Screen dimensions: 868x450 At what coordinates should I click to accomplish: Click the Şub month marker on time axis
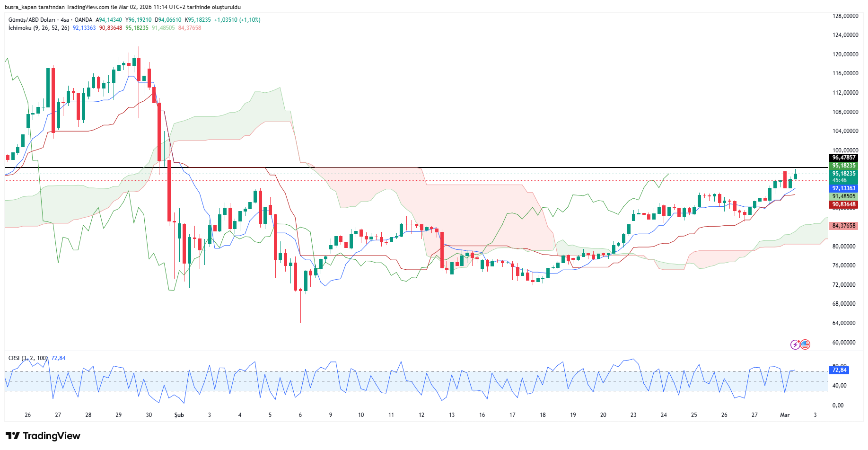pos(179,415)
